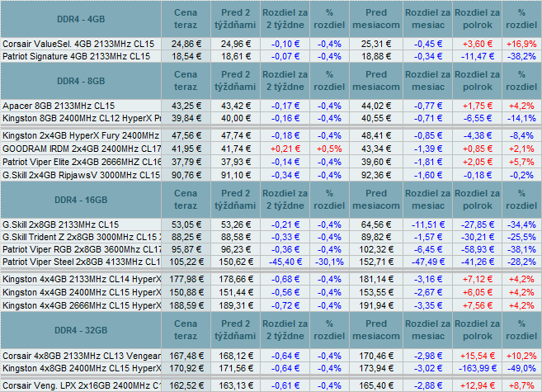Screen dimensions: 542x392
Task: Click Kingston 4x4GB 2666MHz CL15 HyperX row name
Action: pyautogui.click(x=81, y=305)
